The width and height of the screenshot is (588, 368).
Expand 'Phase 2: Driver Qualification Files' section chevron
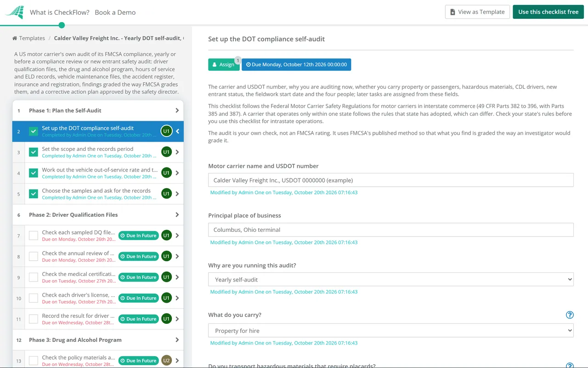177,215
